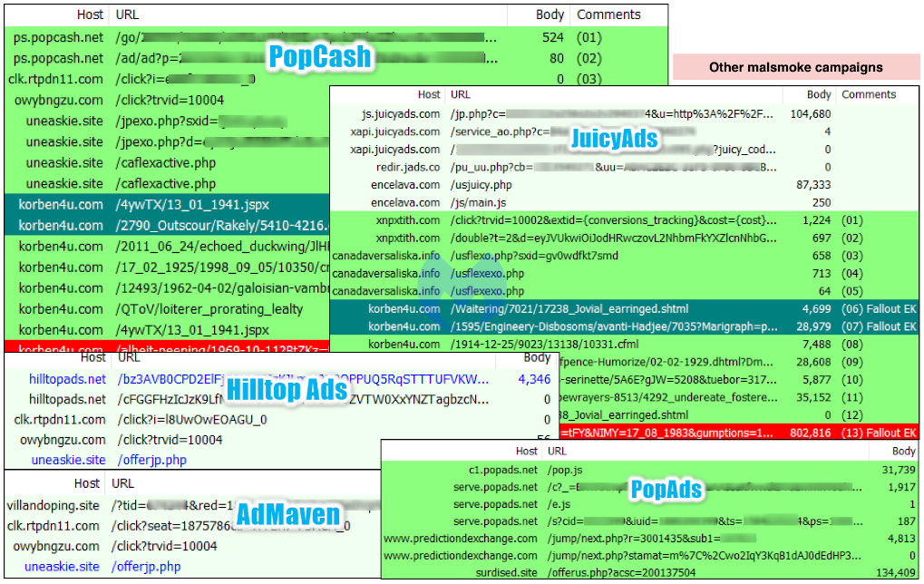Click the body value 87,333

click(813, 185)
